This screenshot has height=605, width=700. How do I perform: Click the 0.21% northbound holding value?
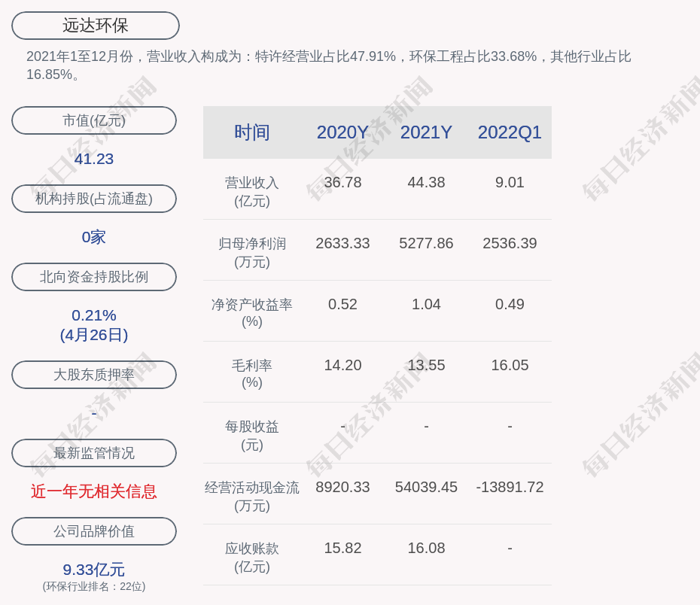click(94, 315)
